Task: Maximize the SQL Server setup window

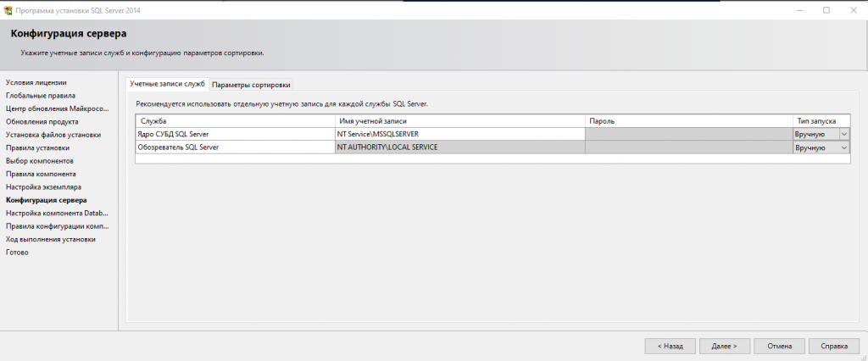Action: [x=826, y=10]
